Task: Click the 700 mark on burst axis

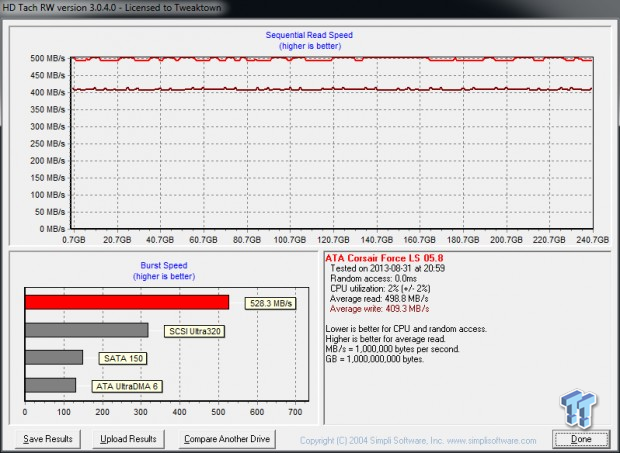Action: [295, 412]
